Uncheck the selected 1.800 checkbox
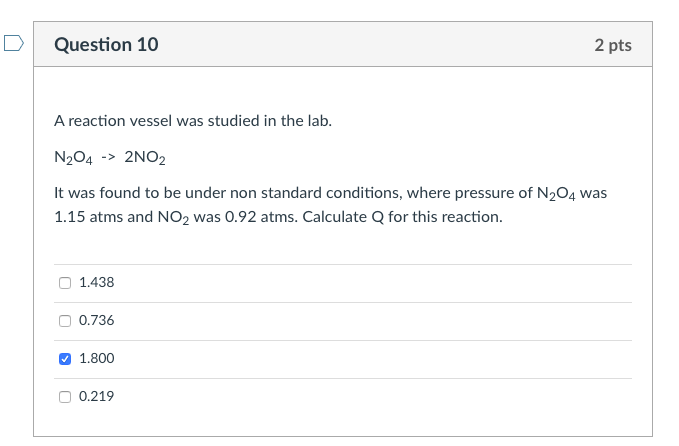 tap(65, 358)
